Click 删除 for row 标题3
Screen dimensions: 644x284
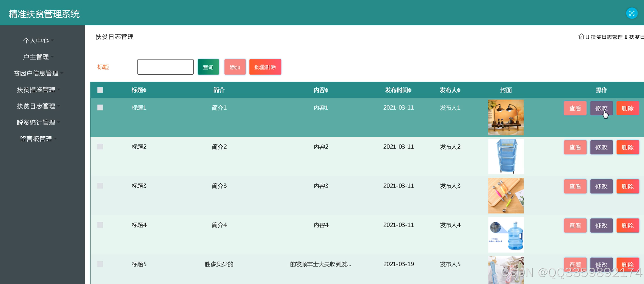click(x=628, y=186)
